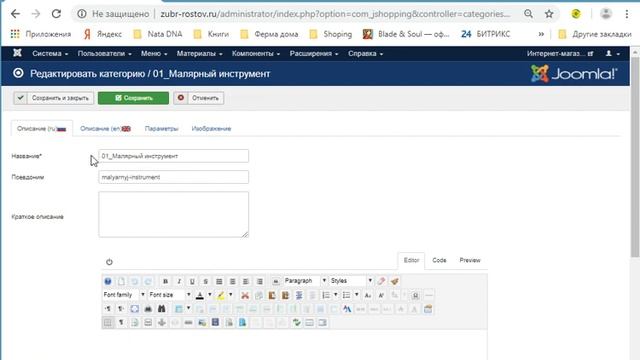
Task: Expand numbered list style arrow
Action: 336,295
